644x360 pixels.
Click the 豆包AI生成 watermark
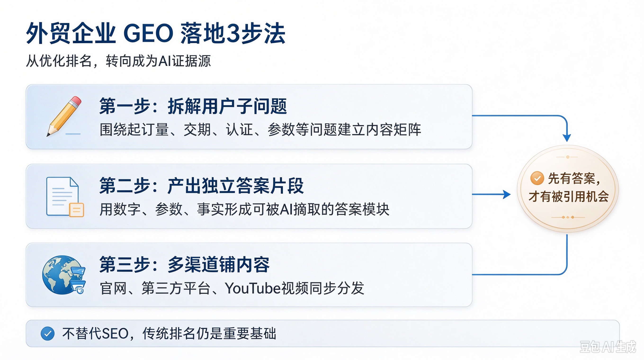(x=608, y=347)
